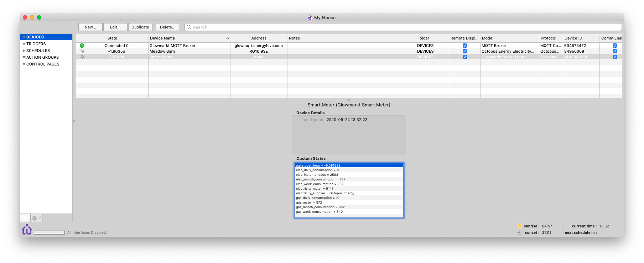Click the Protocol column header
The width and height of the screenshot is (644, 263).
[x=551, y=38]
